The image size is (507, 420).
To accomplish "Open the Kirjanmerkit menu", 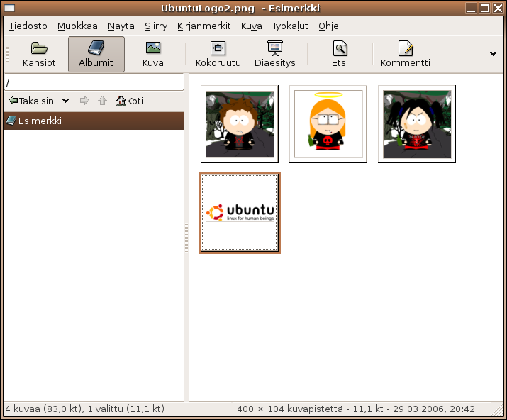I will [204, 26].
